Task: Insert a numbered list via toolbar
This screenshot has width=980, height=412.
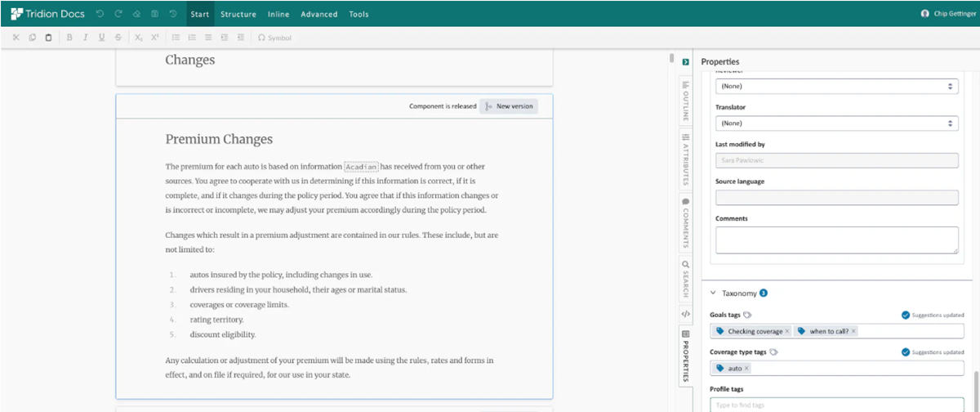Action: [x=192, y=38]
